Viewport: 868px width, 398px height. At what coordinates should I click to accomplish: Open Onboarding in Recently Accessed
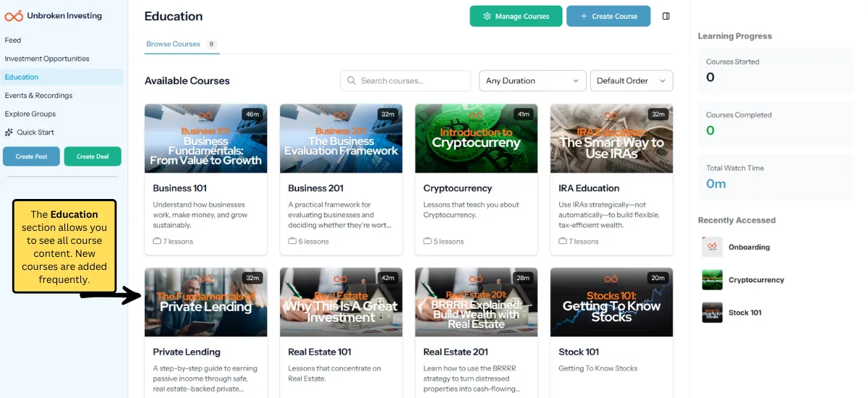749,247
